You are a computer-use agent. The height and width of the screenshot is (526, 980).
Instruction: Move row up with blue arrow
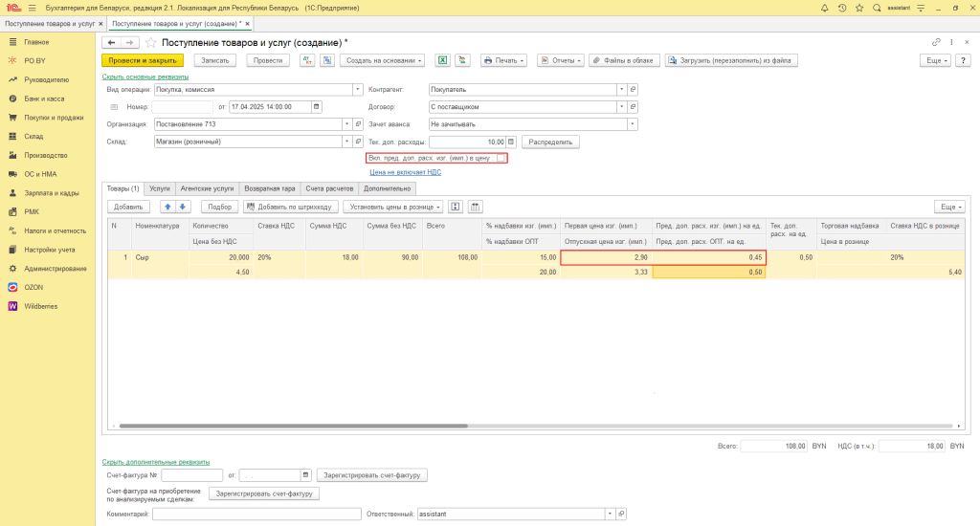coord(167,207)
